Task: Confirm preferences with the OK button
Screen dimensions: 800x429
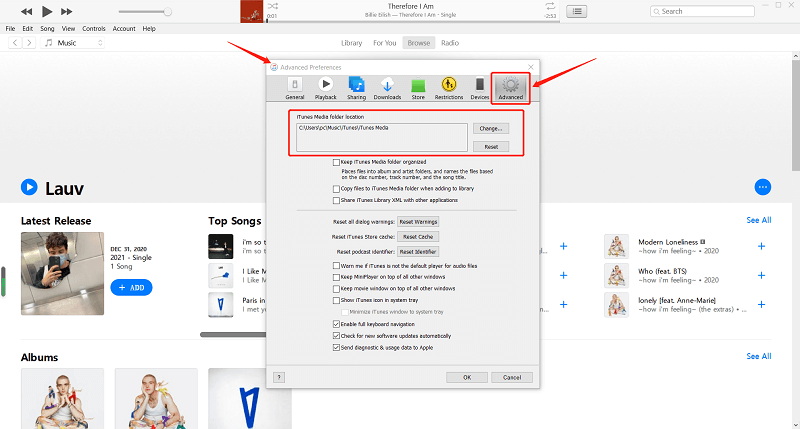Action: pos(467,377)
